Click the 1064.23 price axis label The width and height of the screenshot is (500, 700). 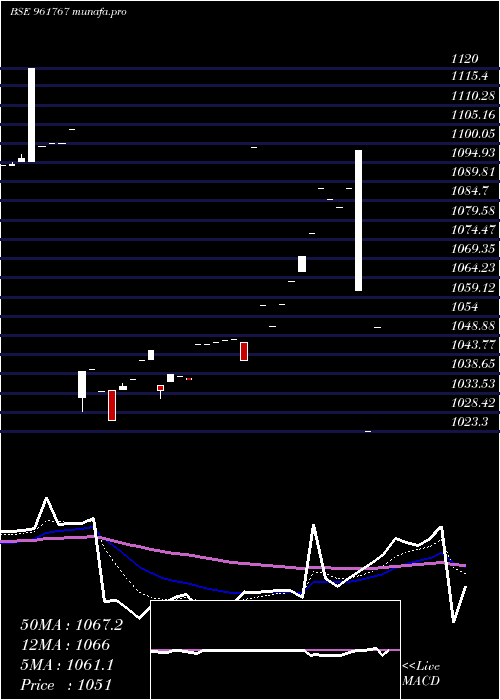[x=473, y=267]
